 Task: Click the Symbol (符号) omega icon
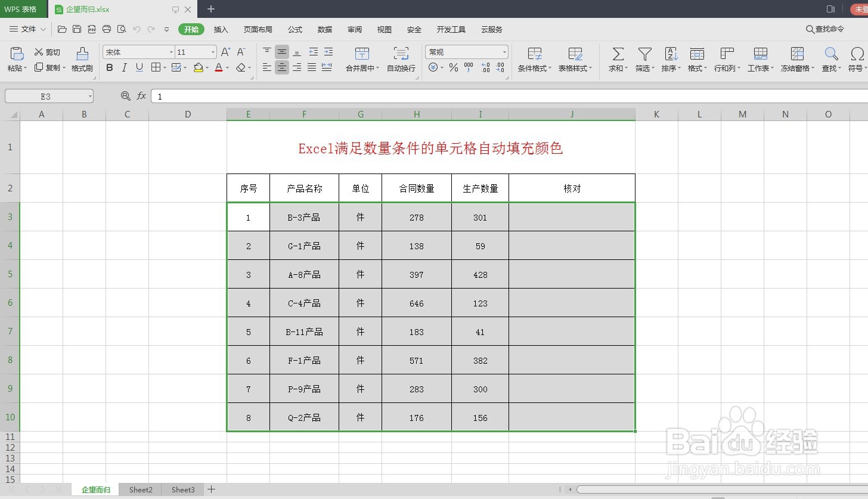[857, 54]
